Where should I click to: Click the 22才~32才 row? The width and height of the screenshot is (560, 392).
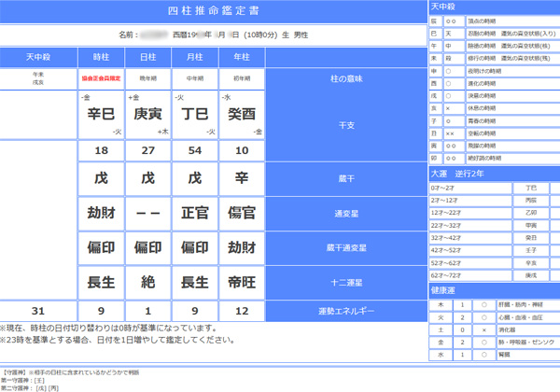495,226
